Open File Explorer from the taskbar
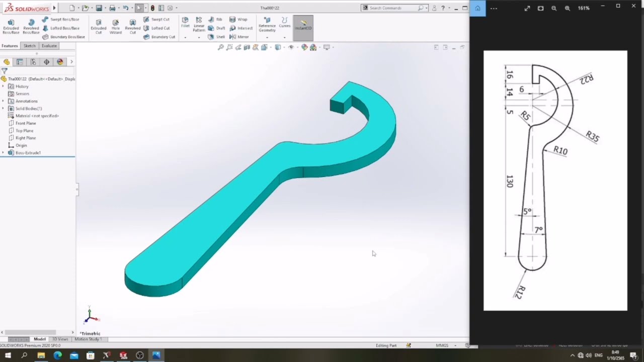The image size is (644, 362). point(41,355)
